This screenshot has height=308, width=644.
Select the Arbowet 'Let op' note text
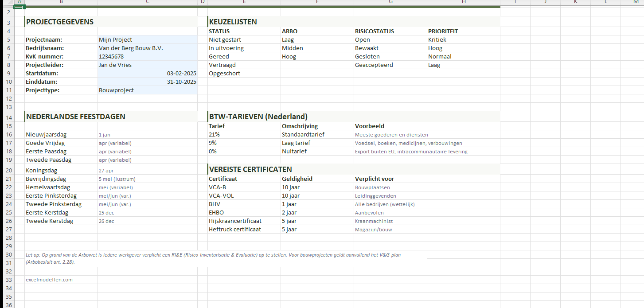click(x=213, y=255)
